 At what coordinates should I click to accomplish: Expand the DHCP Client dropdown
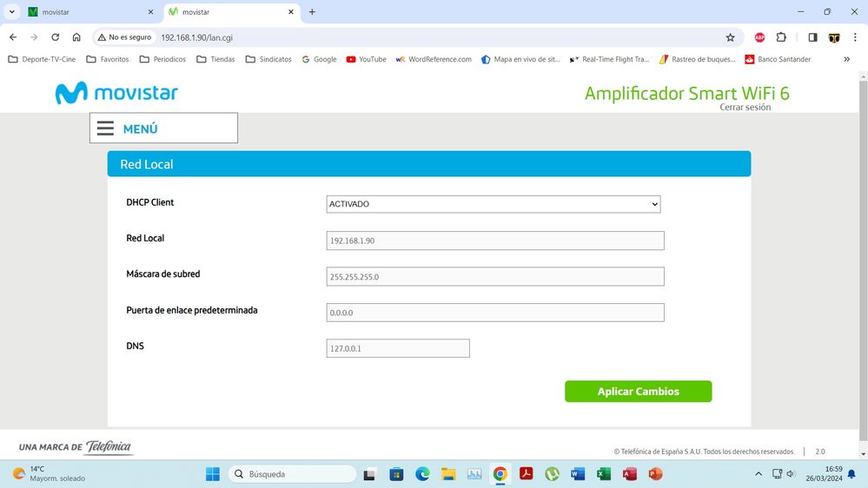coord(493,204)
